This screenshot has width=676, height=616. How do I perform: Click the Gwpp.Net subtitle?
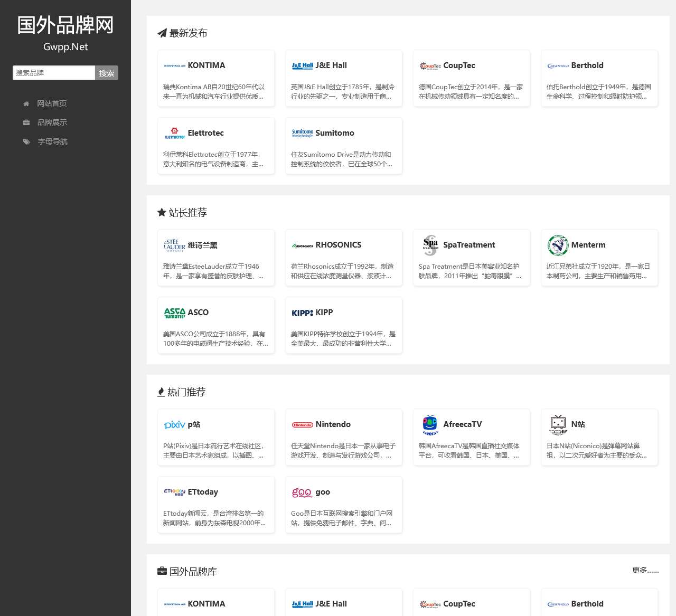(x=65, y=46)
